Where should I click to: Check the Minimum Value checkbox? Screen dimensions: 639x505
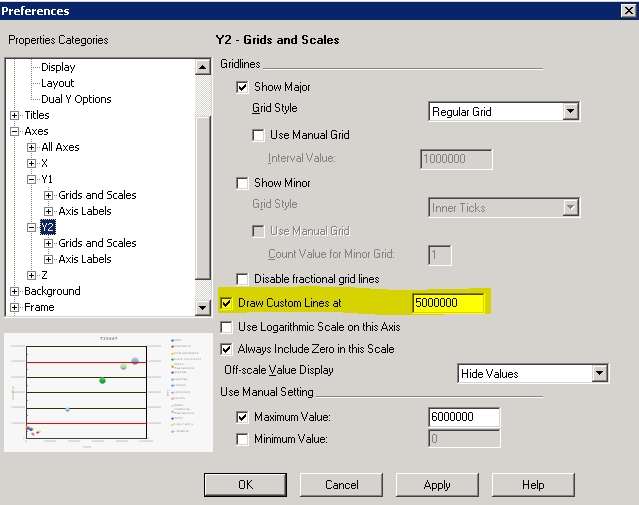pos(242,438)
